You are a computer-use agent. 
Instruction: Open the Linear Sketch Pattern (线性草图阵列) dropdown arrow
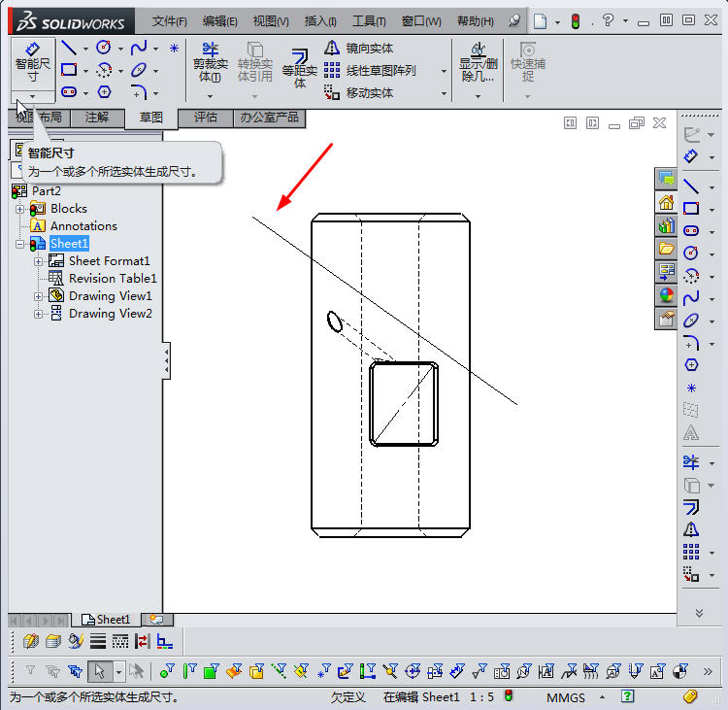(x=444, y=71)
